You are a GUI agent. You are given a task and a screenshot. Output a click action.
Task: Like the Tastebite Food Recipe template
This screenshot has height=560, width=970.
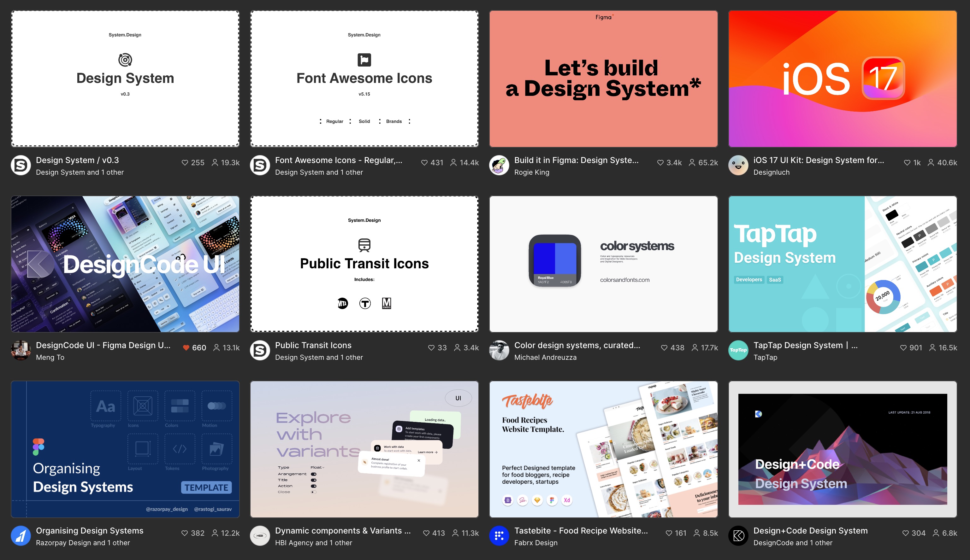pyautogui.click(x=669, y=533)
